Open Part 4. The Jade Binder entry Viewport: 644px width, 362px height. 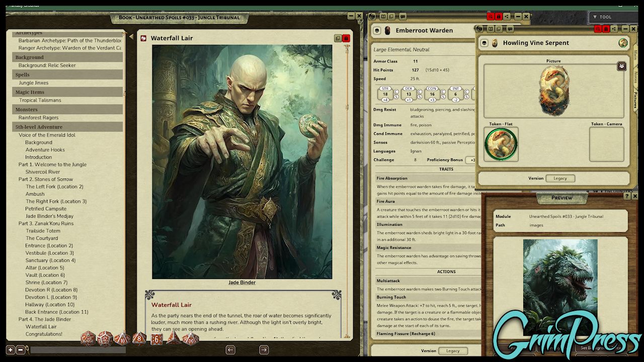45,319
